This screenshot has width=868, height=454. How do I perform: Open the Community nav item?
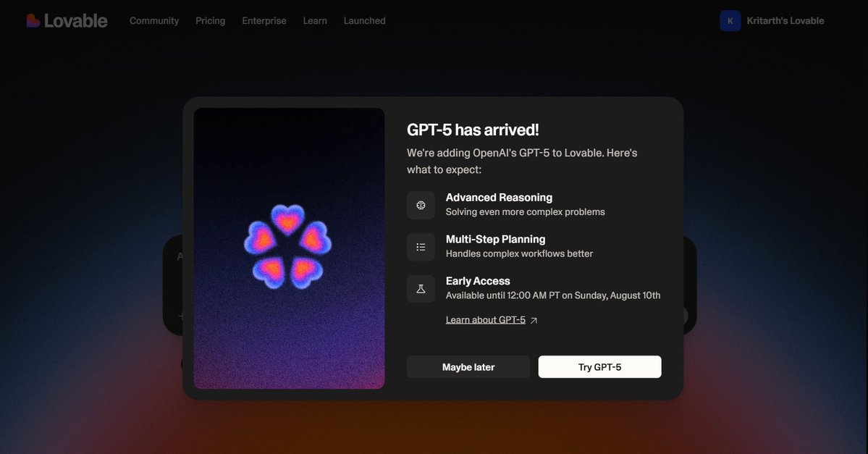[154, 21]
